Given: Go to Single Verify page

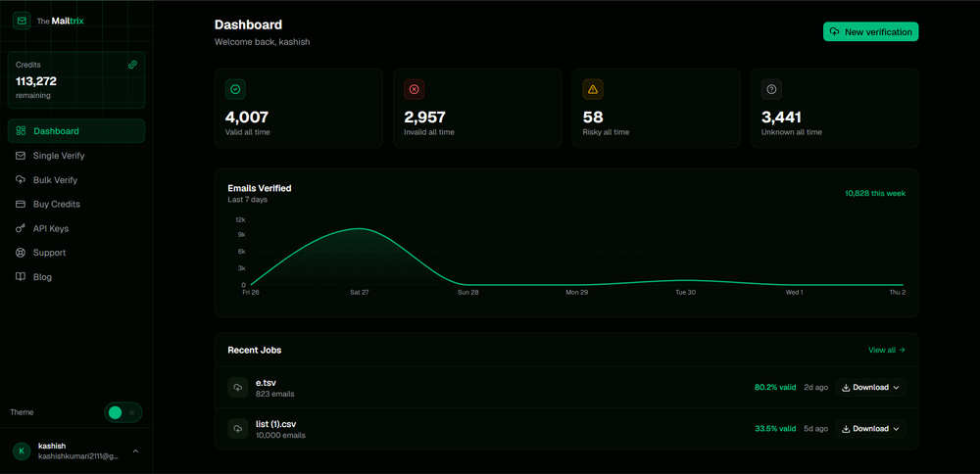Looking at the screenshot, I should (x=76, y=156).
